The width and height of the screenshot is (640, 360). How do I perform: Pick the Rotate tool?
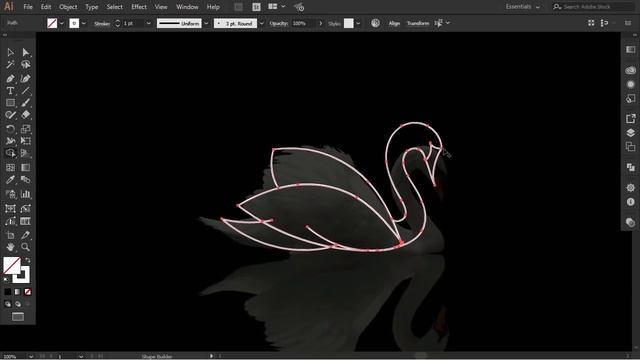(x=11, y=129)
